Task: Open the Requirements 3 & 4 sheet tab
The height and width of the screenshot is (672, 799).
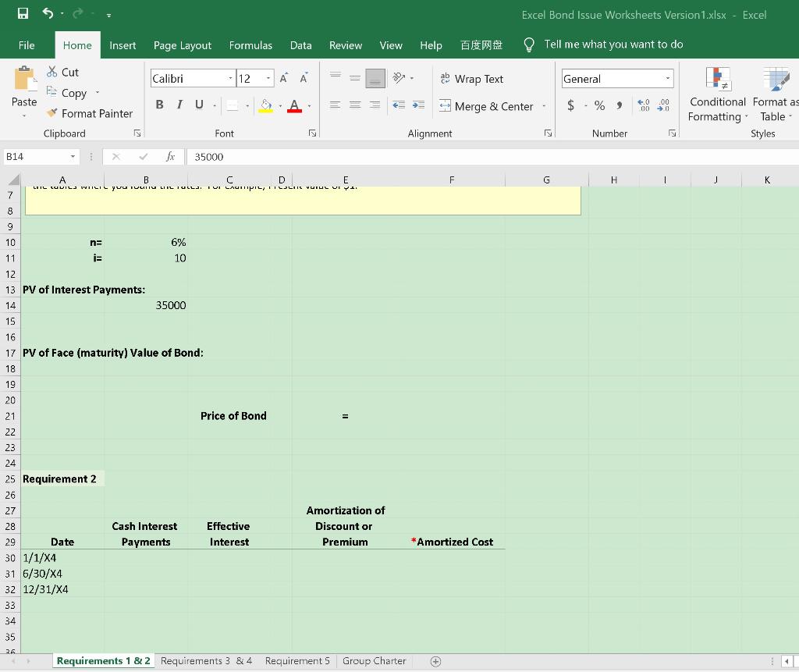Action: 206,660
